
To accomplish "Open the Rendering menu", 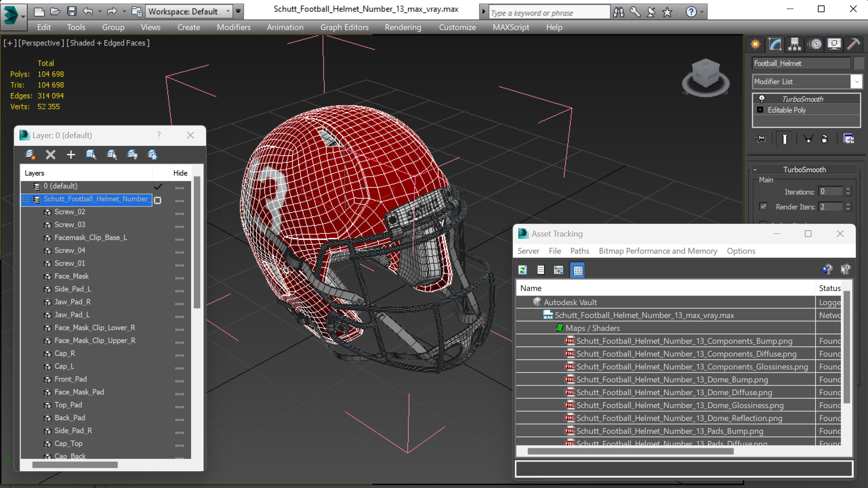I will coord(403,27).
